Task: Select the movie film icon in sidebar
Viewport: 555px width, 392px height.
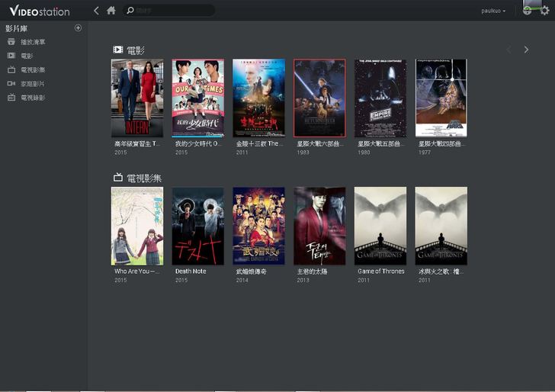Action: click(x=11, y=56)
